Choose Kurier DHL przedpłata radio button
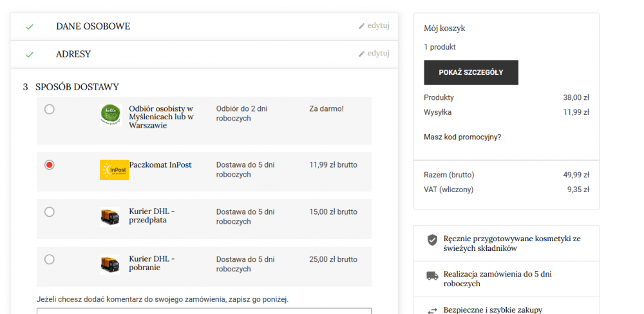The height and width of the screenshot is (314, 644). [x=50, y=211]
